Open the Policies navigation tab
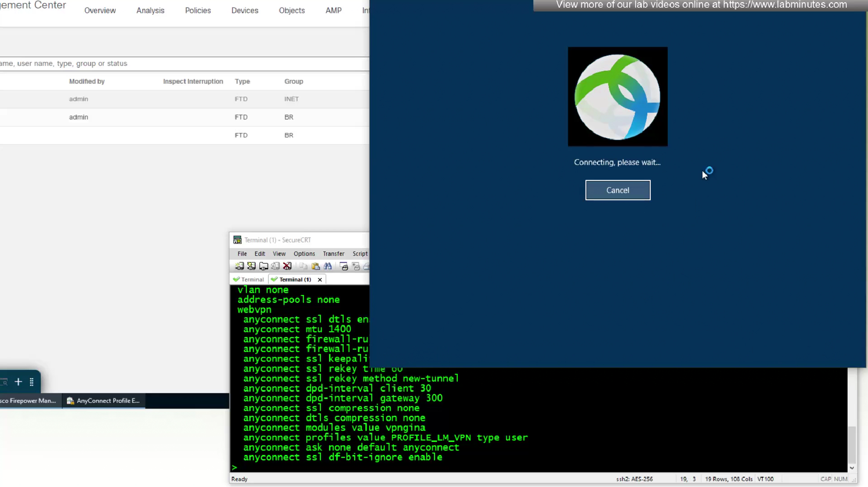 (x=198, y=11)
